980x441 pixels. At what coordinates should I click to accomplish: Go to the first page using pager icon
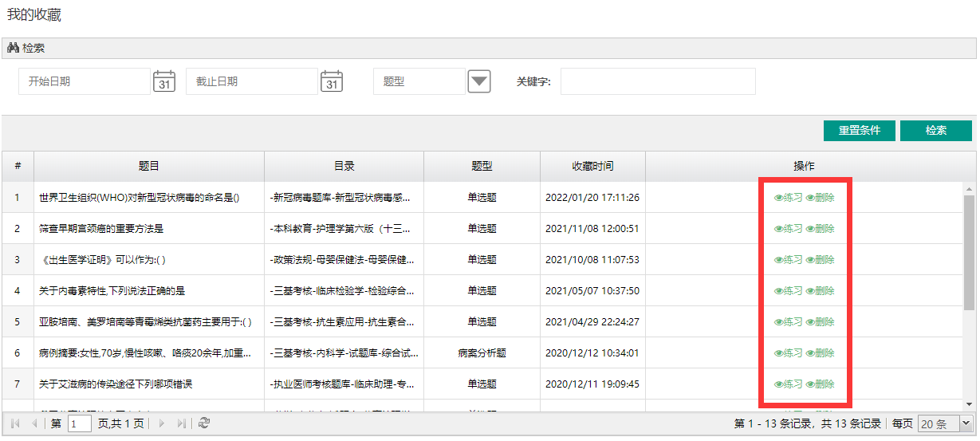(x=15, y=423)
